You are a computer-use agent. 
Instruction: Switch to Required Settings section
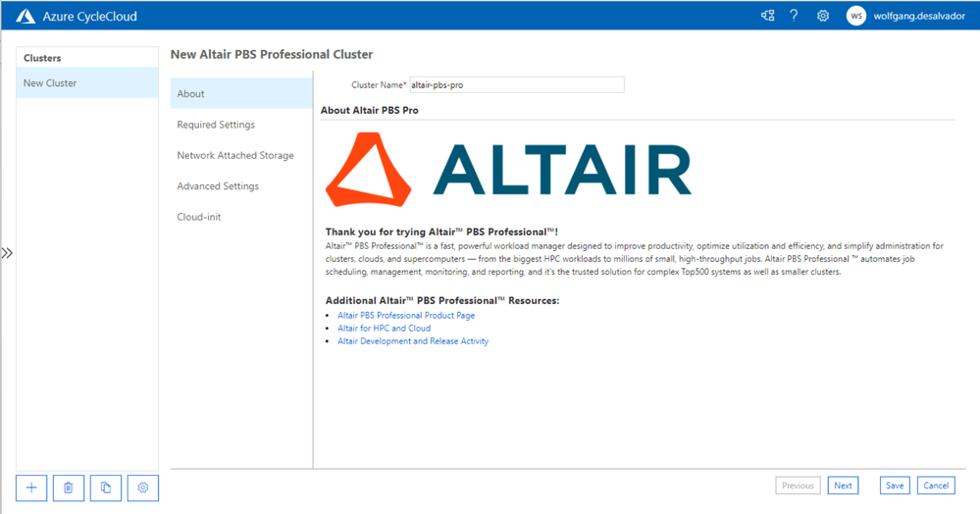[241, 125]
